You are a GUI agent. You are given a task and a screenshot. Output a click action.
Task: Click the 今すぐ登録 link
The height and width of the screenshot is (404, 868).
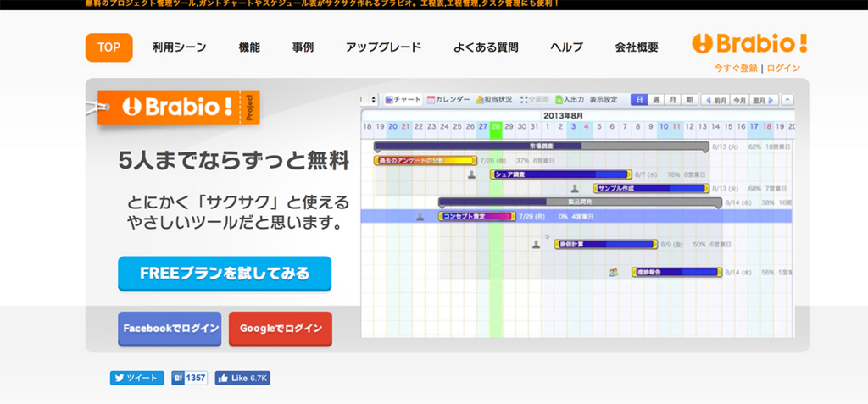736,68
